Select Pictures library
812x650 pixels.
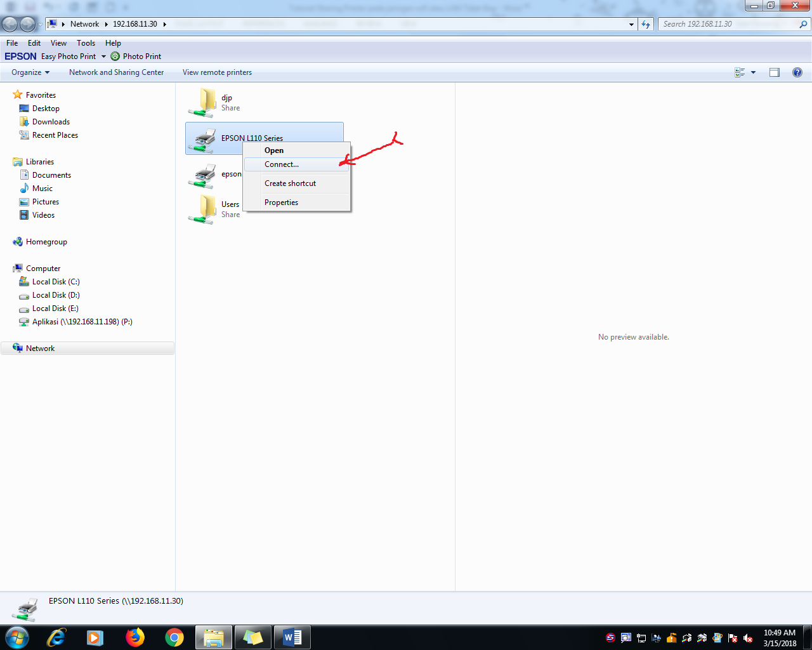click(x=46, y=202)
